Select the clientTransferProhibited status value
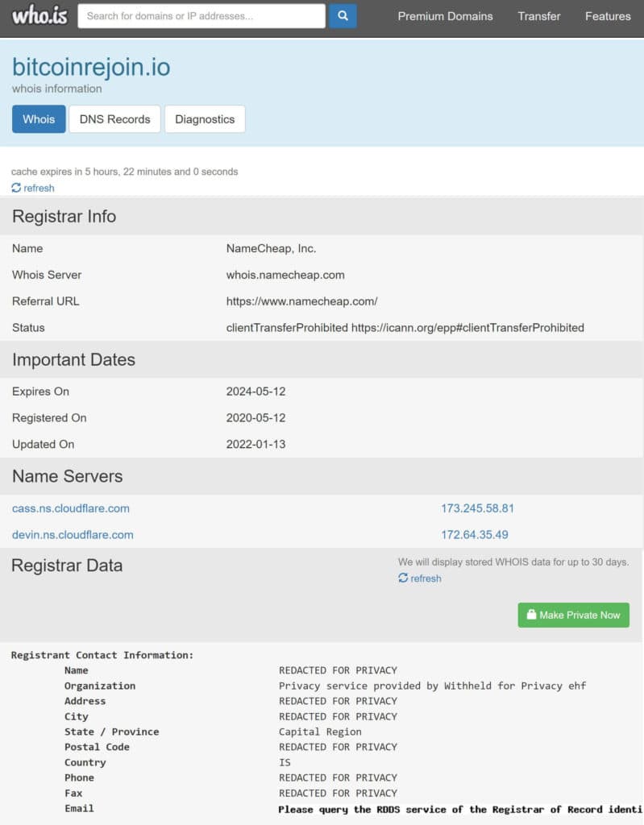The width and height of the screenshot is (644, 825). pyautogui.click(x=405, y=327)
